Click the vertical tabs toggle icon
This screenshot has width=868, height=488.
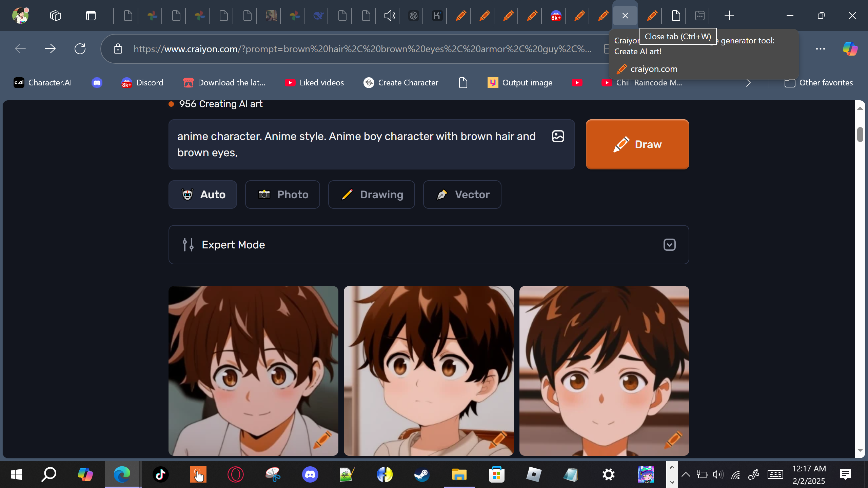pos(91,16)
